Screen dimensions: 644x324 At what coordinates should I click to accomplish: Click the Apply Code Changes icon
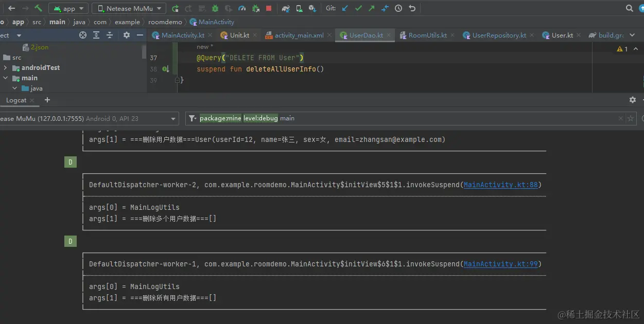click(x=202, y=8)
